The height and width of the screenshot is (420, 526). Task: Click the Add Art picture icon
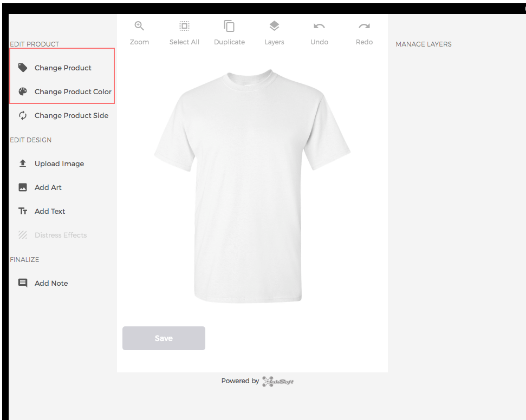(22, 187)
